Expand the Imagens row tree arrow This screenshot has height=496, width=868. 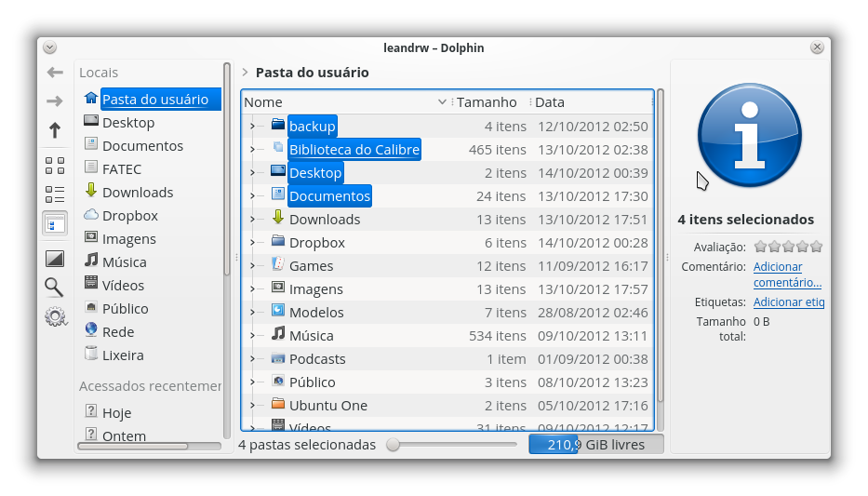tap(252, 289)
